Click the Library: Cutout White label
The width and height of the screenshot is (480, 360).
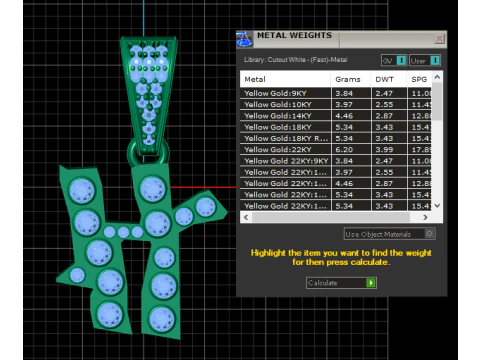(x=296, y=60)
